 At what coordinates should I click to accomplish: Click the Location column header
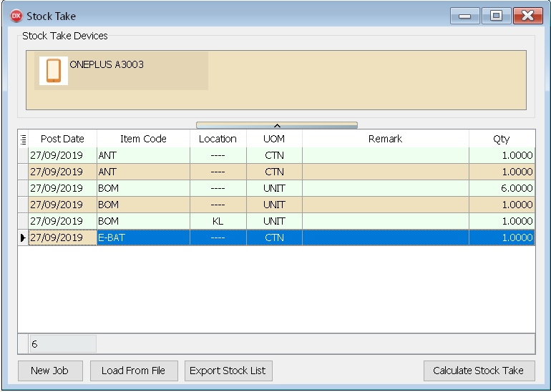click(x=218, y=139)
